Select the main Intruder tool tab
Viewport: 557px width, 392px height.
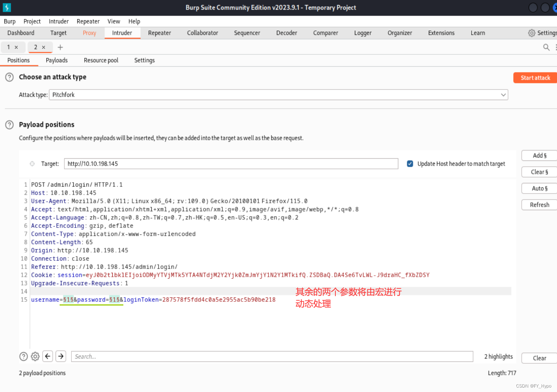pos(122,33)
